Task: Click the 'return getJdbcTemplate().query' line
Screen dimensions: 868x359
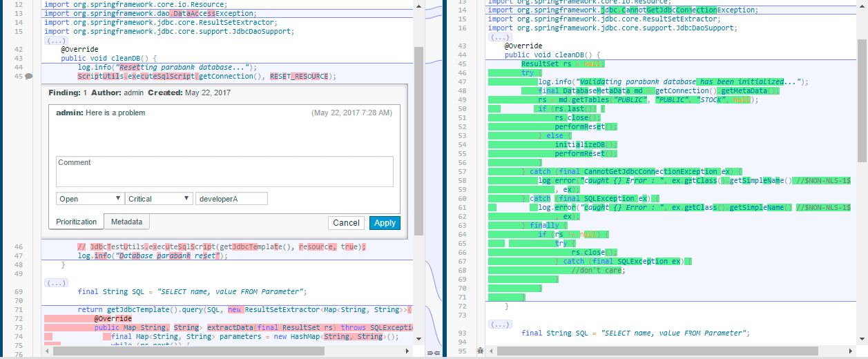Action: [x=245, y=310]
